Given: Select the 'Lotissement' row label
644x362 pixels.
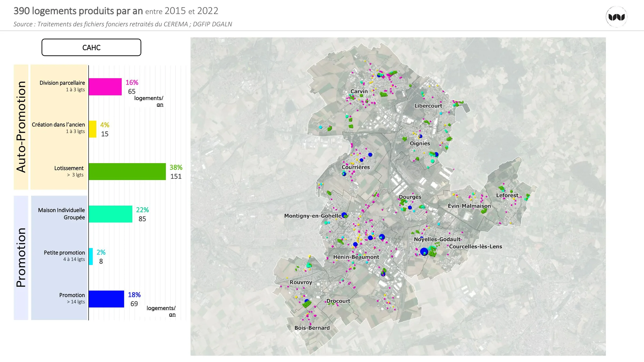Looking at the screenshot, I should 69,168.
